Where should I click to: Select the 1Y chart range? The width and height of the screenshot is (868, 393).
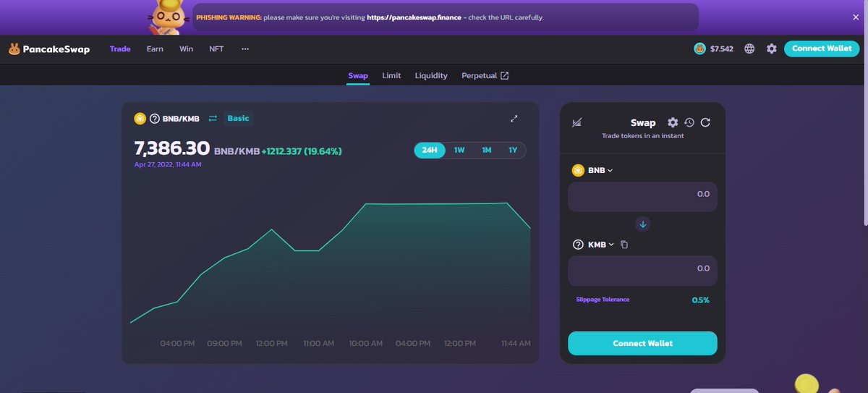(x=513, y=150)
